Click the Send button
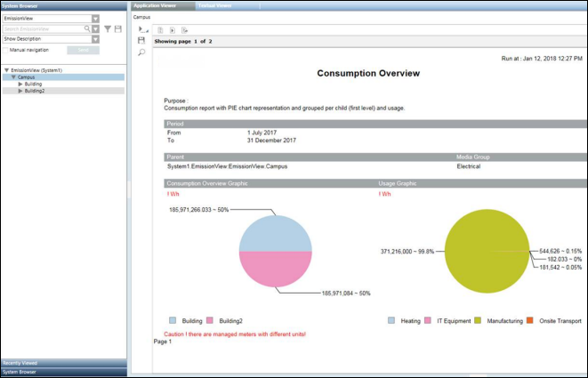This screenshot has width=588, height=378. 83,51
